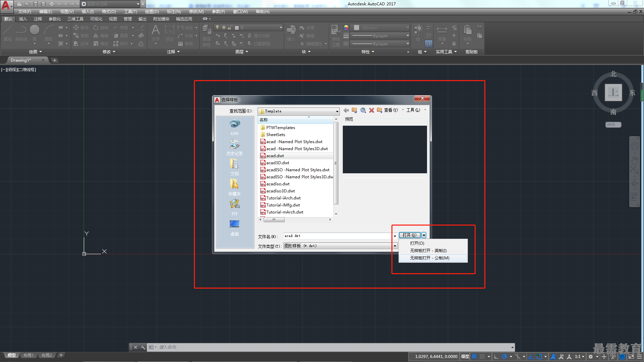Toggle 2D object snap in status bar
The image size is (644, 362).
point(539,357)
